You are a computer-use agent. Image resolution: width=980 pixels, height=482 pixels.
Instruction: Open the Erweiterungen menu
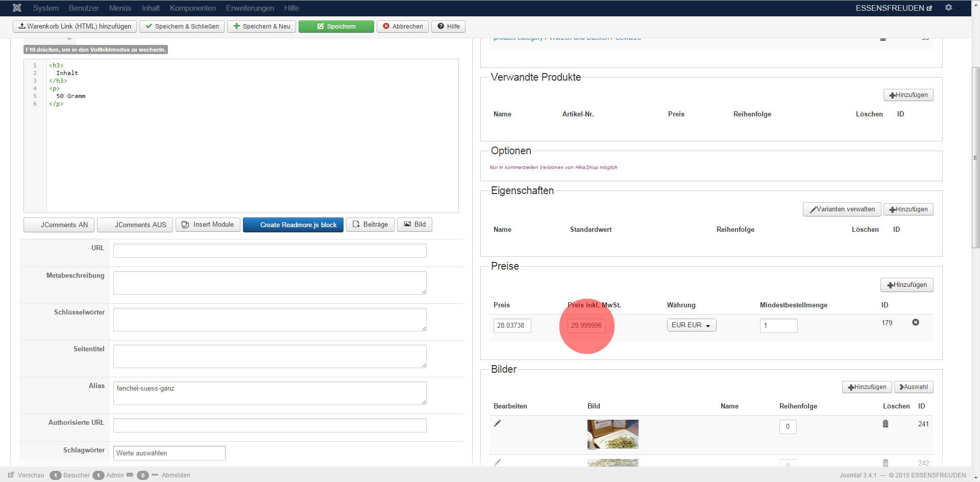[250, 8]
